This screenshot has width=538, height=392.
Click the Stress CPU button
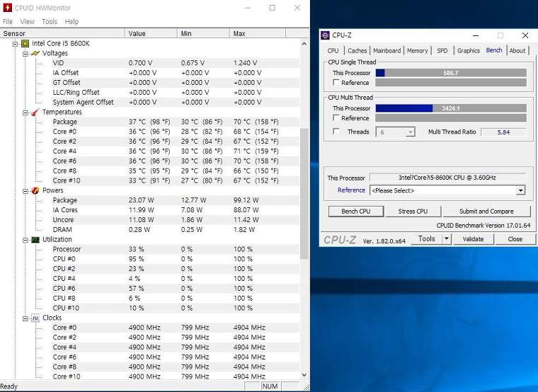coord(413,212)
